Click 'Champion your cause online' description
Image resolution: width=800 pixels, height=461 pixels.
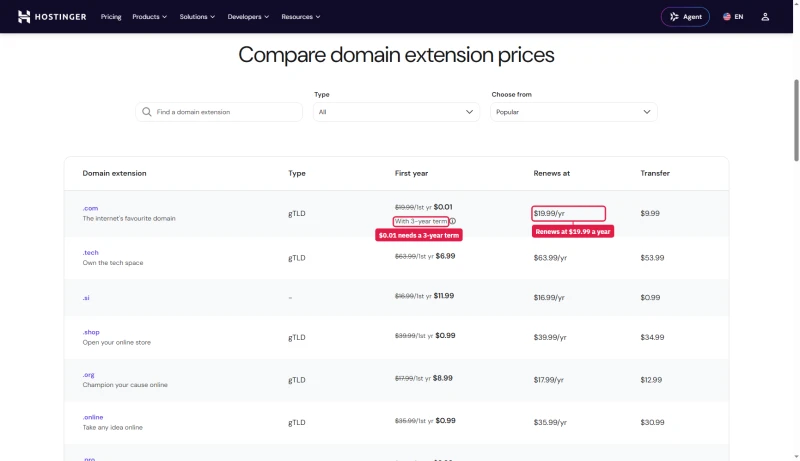pos(125,385)
